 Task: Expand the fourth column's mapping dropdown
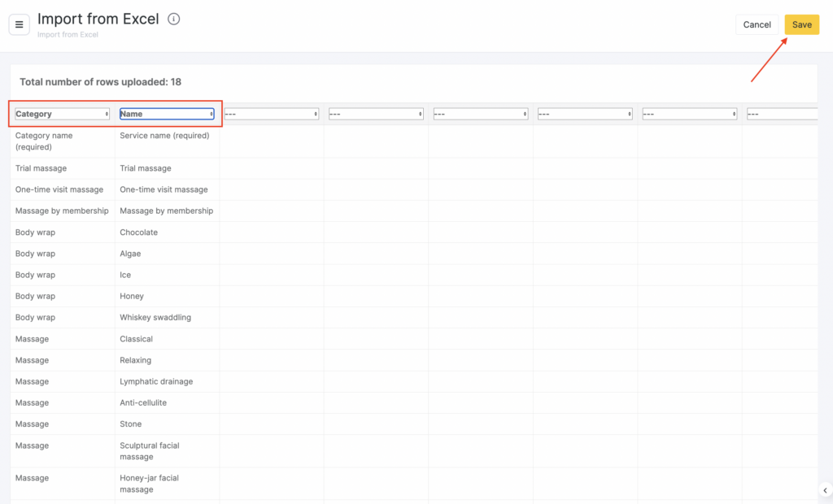(376, 114)
